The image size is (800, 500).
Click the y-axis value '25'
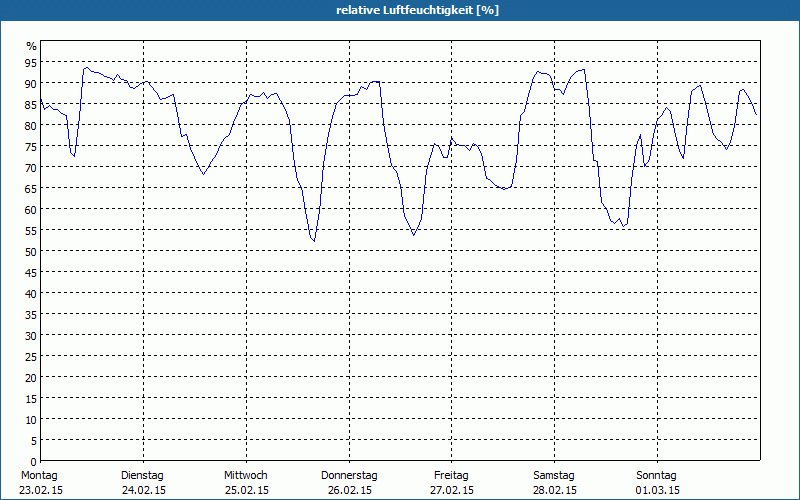[x=31, y=357]
